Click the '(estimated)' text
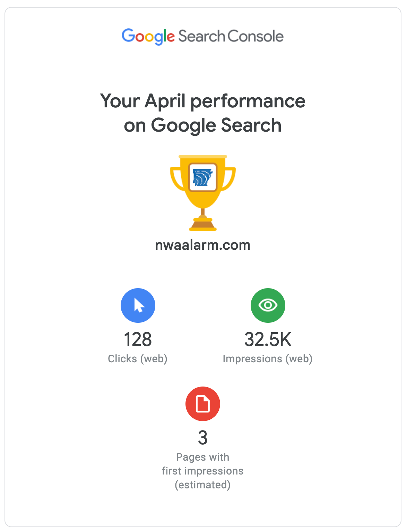This screenshot has width=407, height=532. [203, 485]
